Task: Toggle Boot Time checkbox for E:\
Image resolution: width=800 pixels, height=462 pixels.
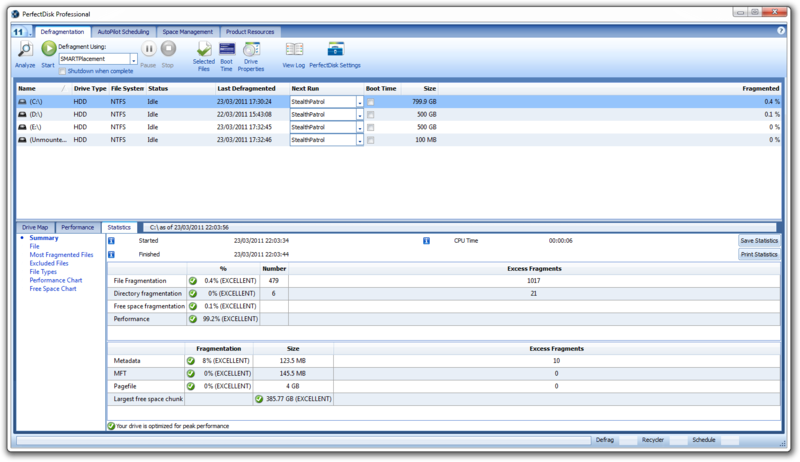Action: pyautogui.click(x=371, y=127)
